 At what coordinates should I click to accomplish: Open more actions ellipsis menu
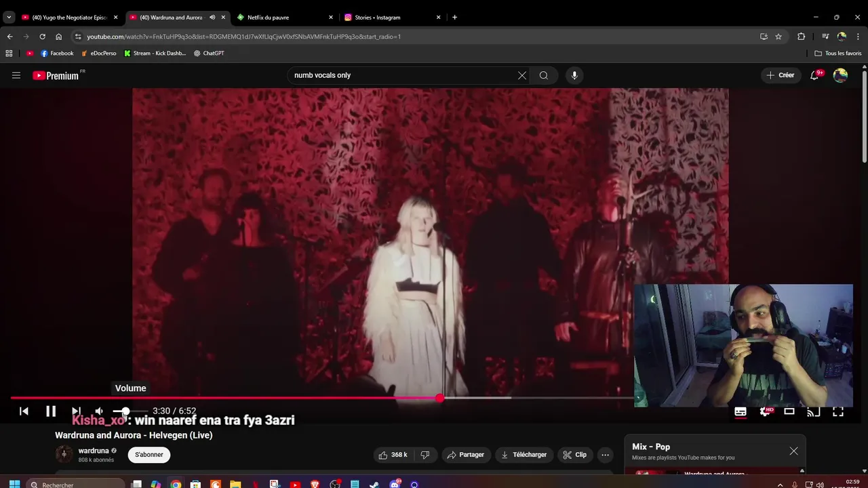(606, 455)
